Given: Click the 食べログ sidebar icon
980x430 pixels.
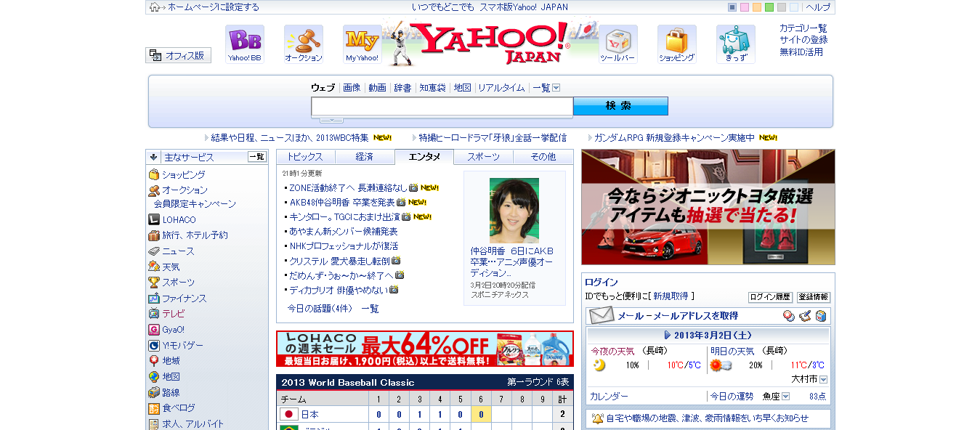Looking at the screenshot, I should click(x=154, y=408).
